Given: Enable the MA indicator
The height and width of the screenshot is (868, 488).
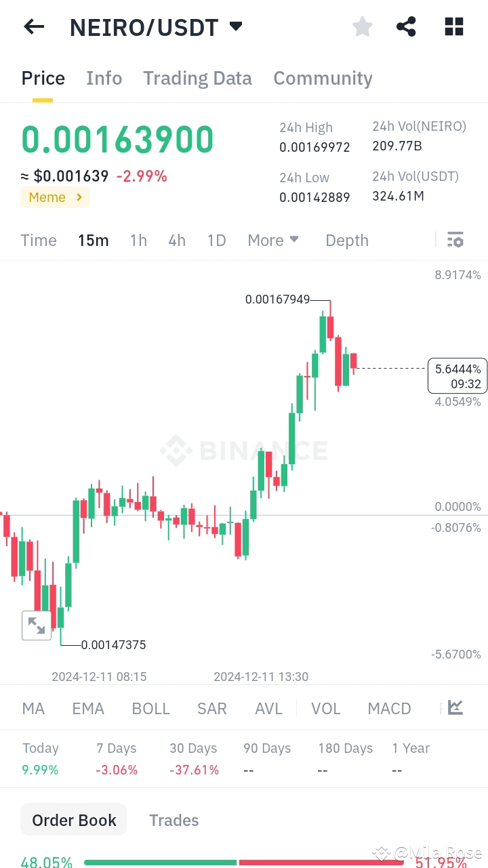Looking at the screenshot, I should pyautogui.click(x=33, y=708).
